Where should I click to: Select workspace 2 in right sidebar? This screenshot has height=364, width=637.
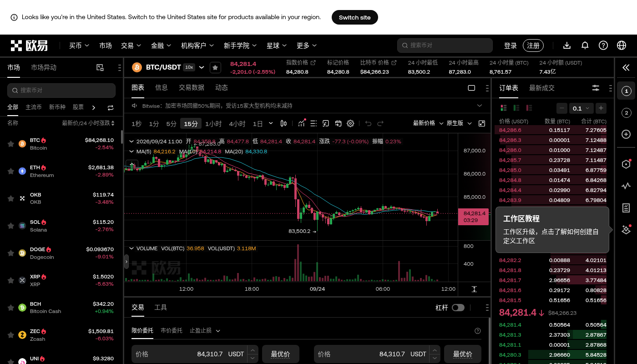[x=626, y=113]
